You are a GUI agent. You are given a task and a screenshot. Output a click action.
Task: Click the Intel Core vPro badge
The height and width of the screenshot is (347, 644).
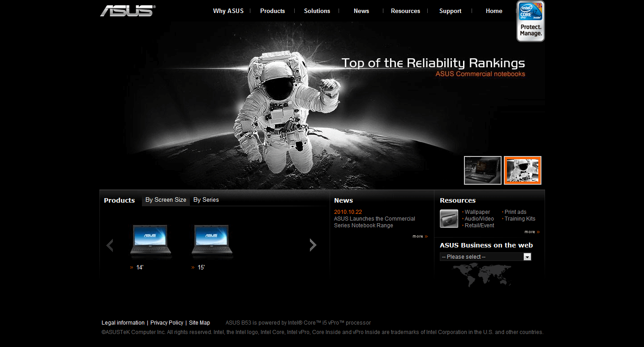[x=530, y=21]
